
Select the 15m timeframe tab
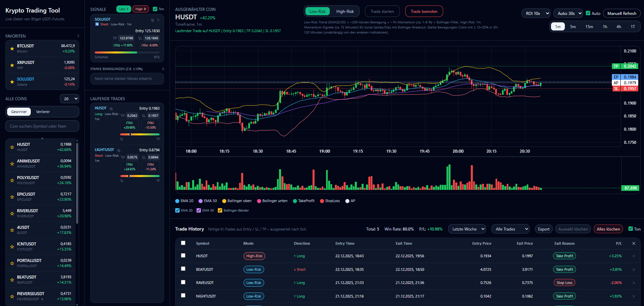(x=589, y=27)
